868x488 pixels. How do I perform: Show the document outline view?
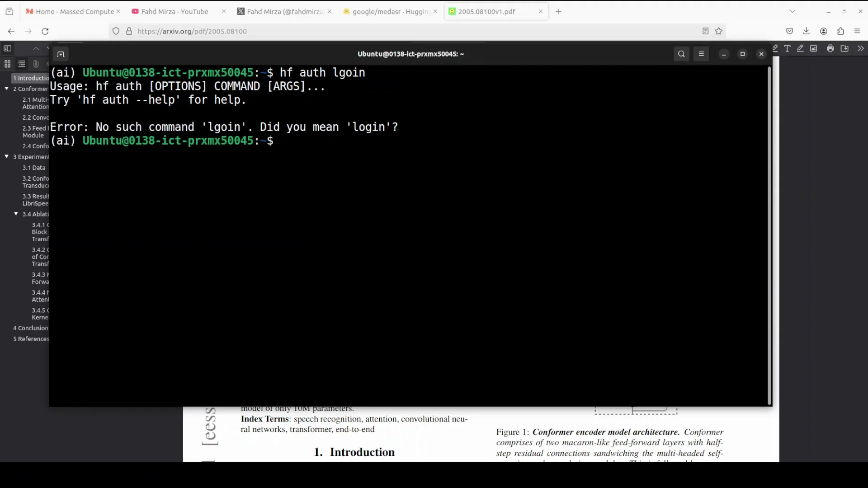[x=21, y=64]
